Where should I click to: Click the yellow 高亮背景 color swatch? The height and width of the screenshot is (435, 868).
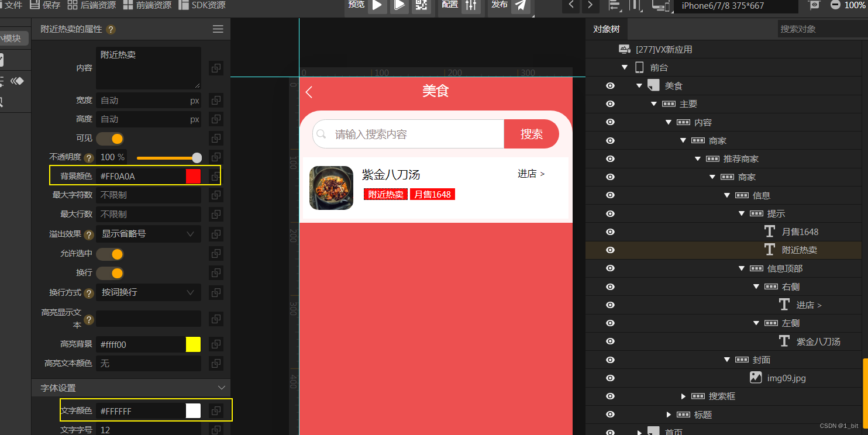[x=193, y=344]
